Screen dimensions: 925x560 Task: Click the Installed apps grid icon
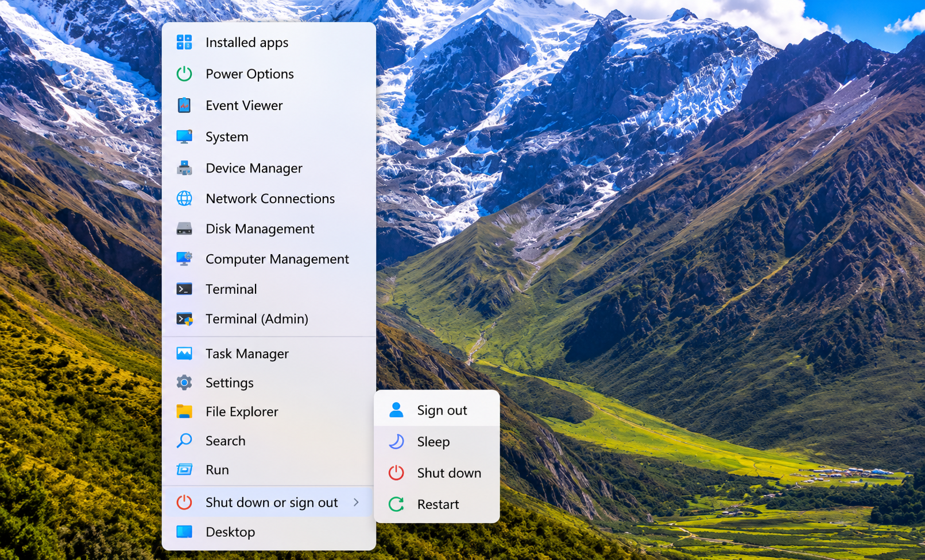pos(184,42)
